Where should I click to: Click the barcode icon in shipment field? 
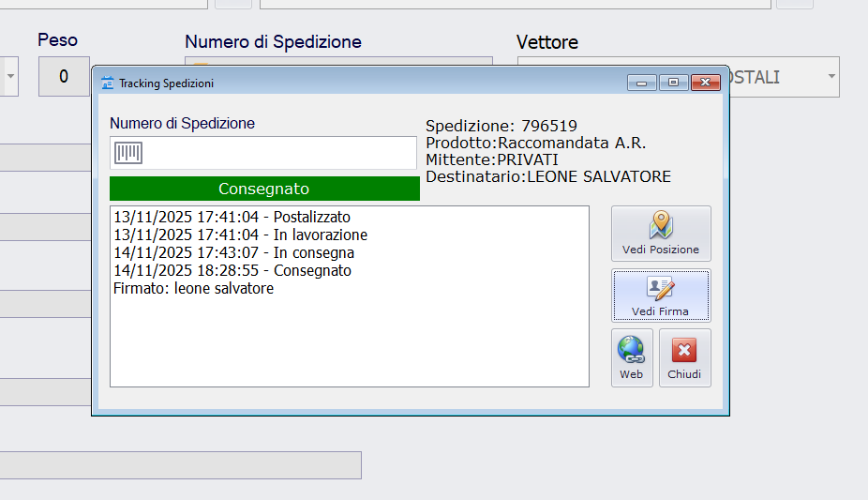coord(128,153)
